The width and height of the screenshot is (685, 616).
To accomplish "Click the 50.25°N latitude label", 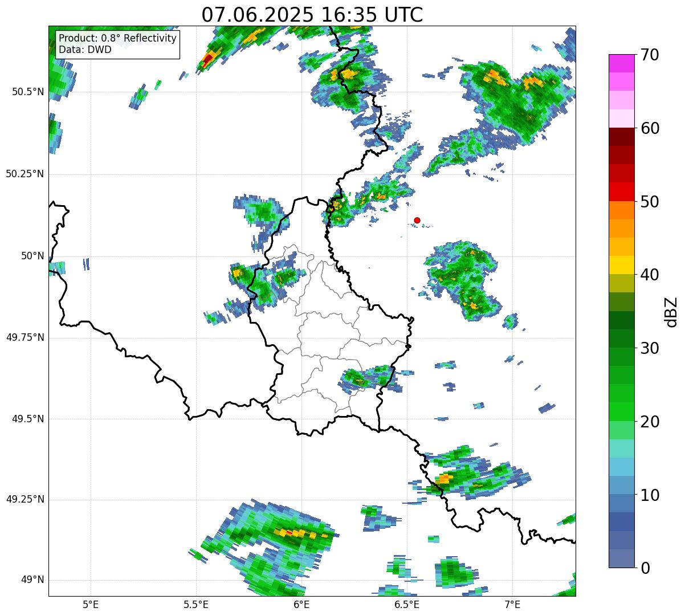I will pos(25,174).
